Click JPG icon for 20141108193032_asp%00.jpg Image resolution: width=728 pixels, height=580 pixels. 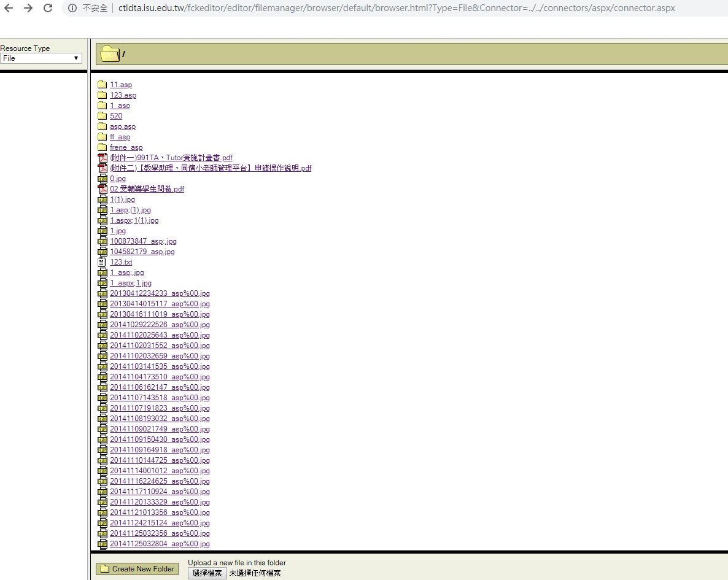[102, 419]
